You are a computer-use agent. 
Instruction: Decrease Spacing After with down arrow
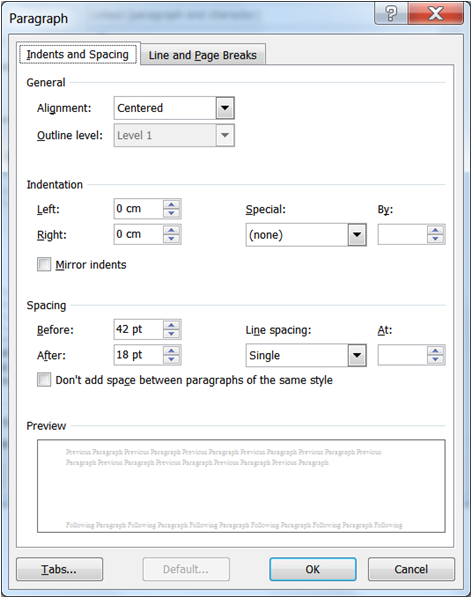[172, 359]
